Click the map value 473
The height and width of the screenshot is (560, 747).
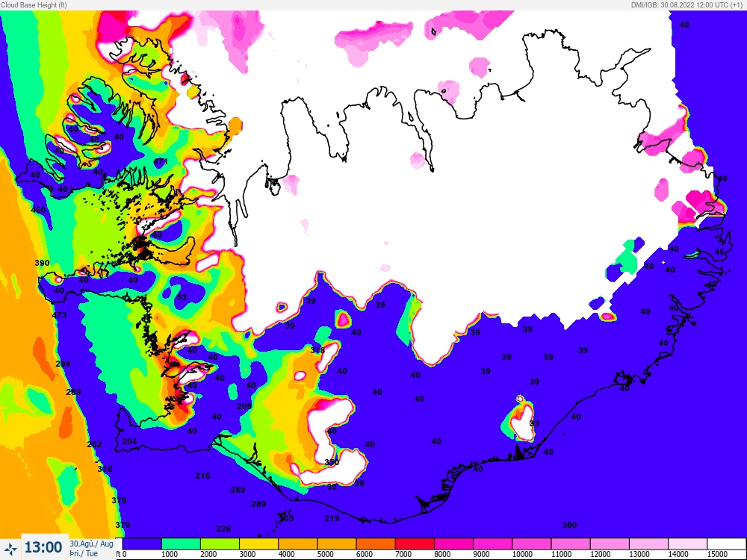click(59, 315)
